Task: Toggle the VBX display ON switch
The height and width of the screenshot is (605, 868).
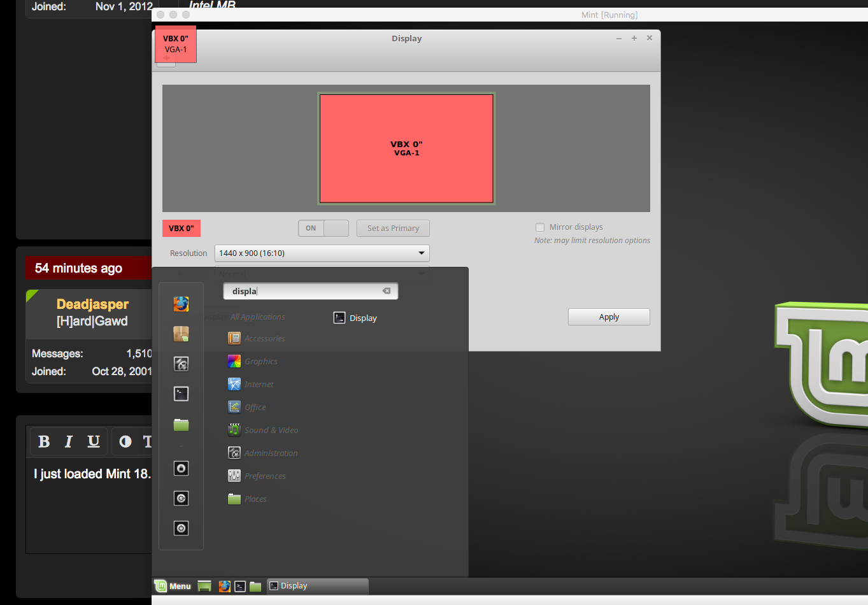Action: tap(323, 228)
